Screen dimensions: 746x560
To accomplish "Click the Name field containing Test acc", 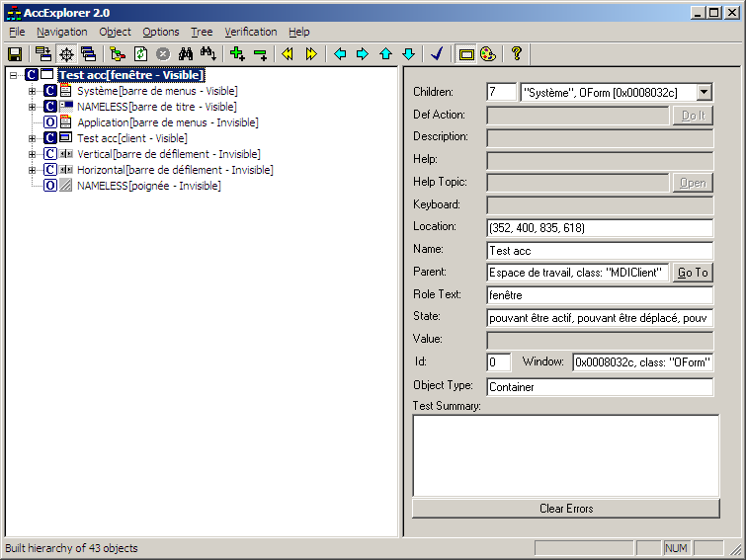I will point(599,251).
